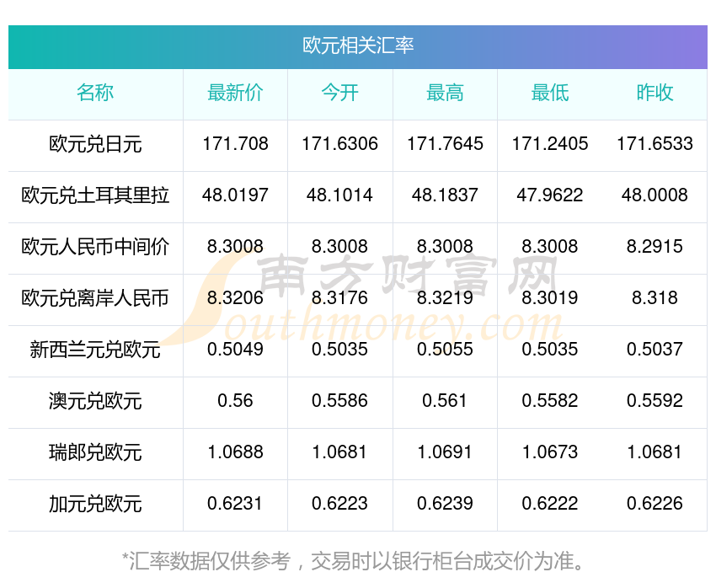
Task: Select high value 171.7645
Action: tap(445, 144)
